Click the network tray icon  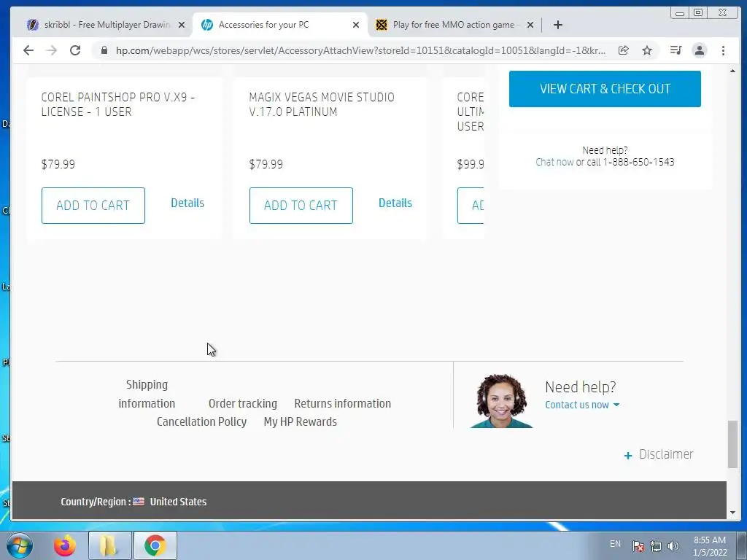pyautogui.click(x=656, y=546)
